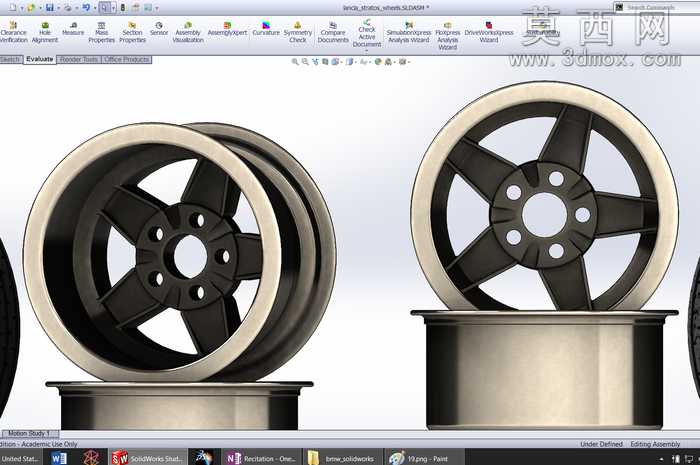Switch to the Sketch tab

(x=10, y=59)
